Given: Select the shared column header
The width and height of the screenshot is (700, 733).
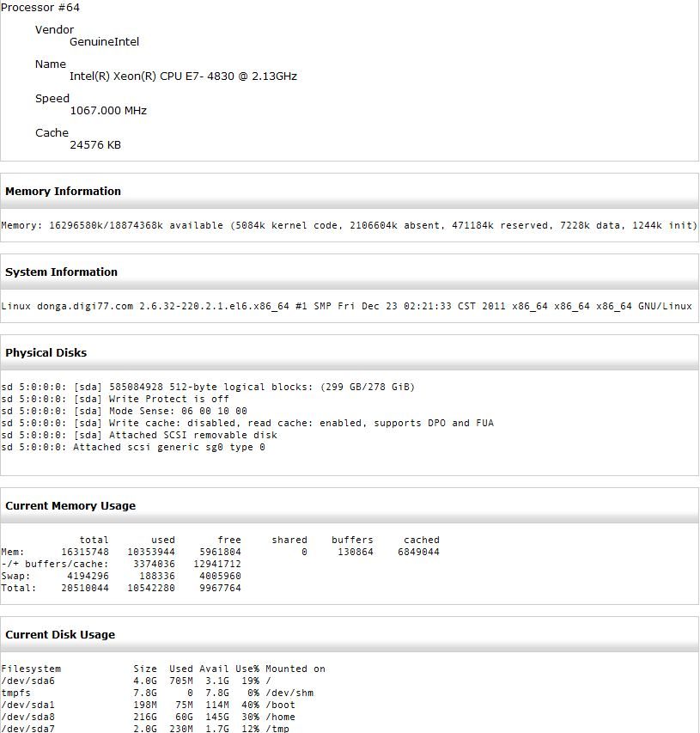Looking at the screenshot, I should (x=289, y=540).
